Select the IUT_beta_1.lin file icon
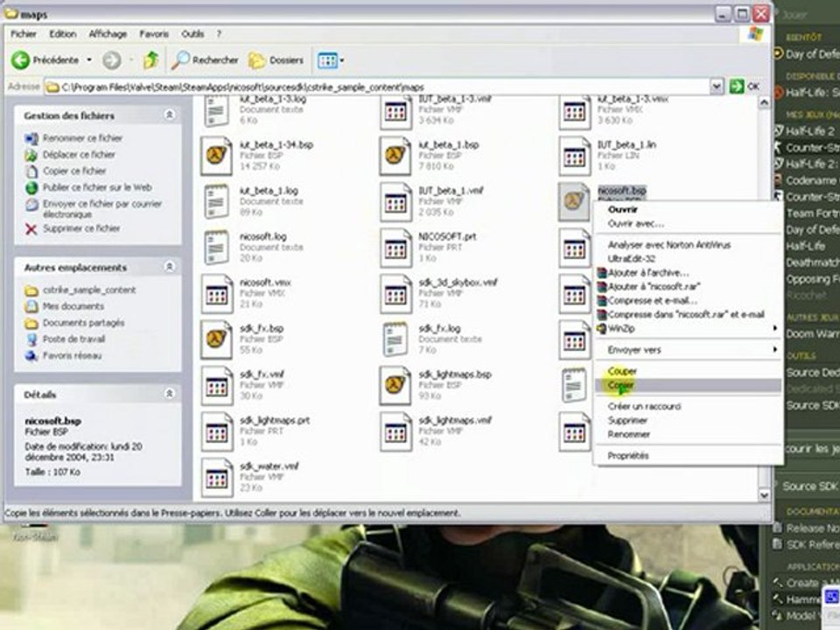Image resolution: width=840 pixels, height=630 pixels. point(574,156)
